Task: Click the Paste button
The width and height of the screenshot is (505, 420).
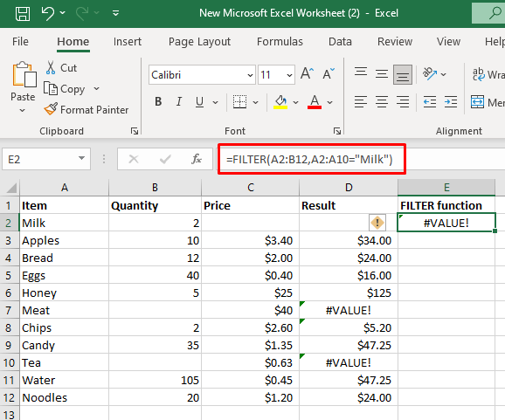Action: [x=23, y=87]
